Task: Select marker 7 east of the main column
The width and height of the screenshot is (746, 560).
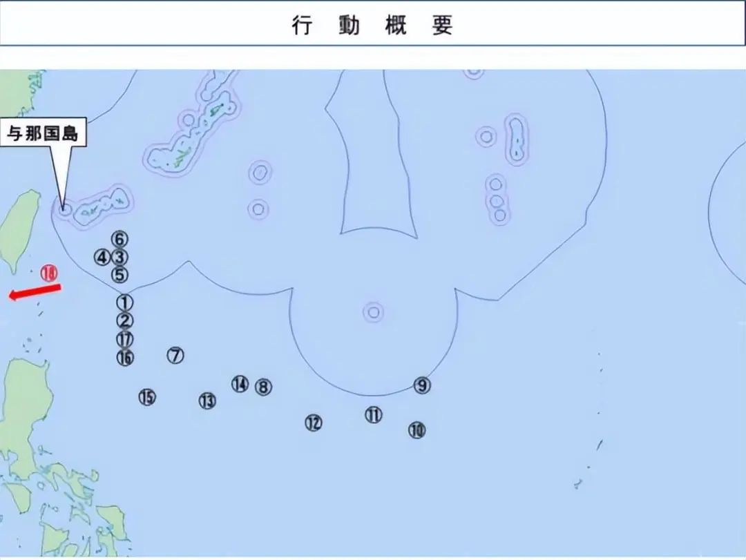Action: click(x=175, y=354)
